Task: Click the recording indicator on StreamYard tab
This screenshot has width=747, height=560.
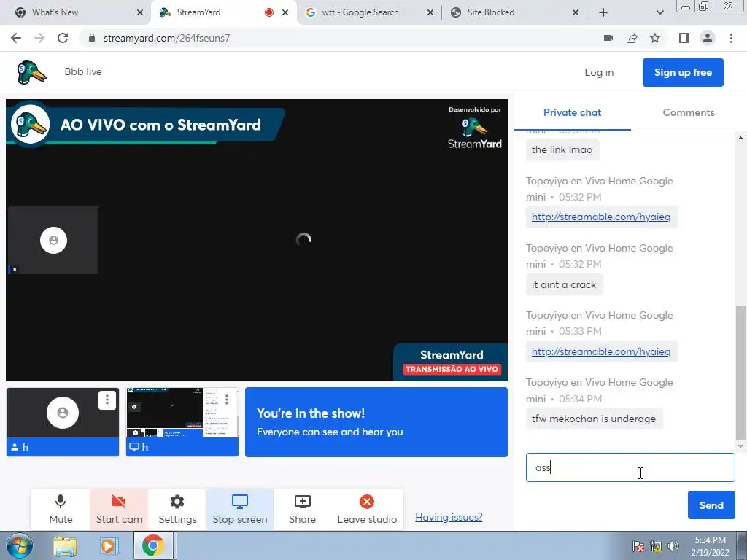Action: [269, 12]
